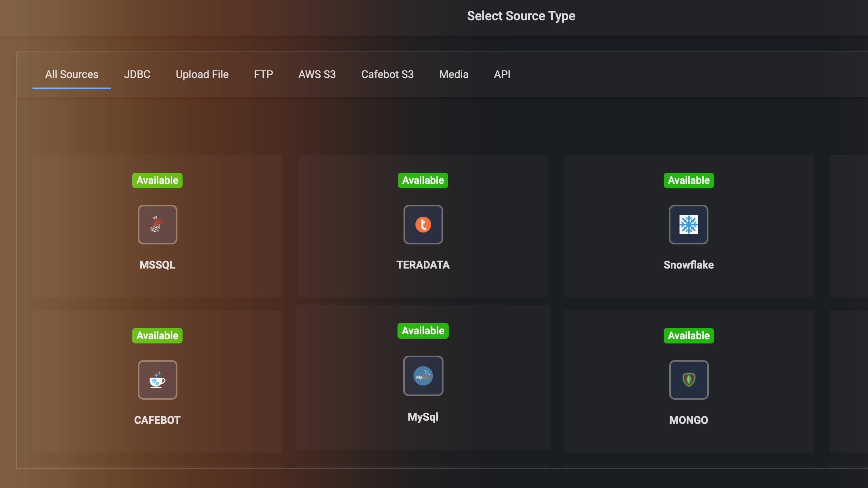Switch to the JDBC tab
This screenshot has height=488, width=868.
point(137,74)
